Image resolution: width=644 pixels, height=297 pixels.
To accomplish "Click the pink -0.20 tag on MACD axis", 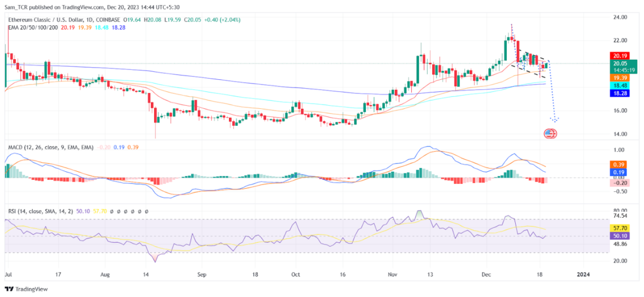I will pyautogui.click(x=619, y=183).
